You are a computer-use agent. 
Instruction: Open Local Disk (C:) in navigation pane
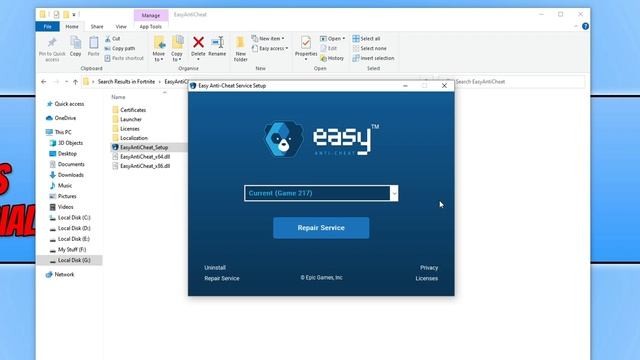coord(70,218)
